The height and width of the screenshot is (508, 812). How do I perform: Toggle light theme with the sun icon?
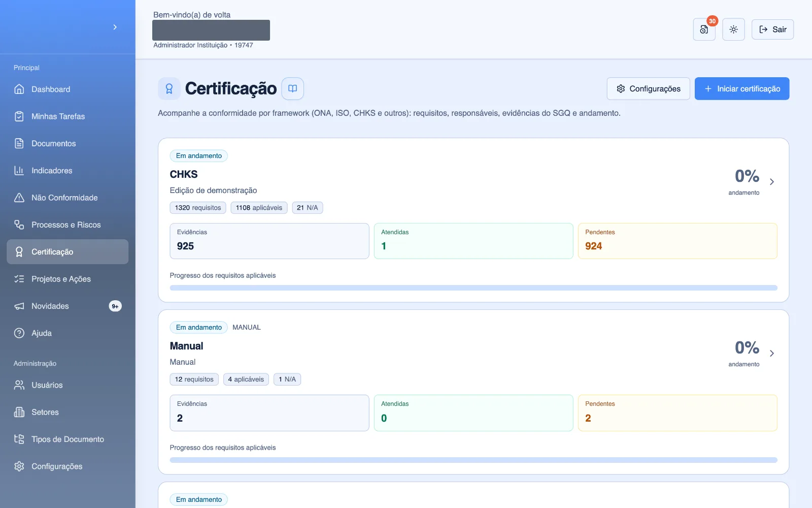point(733,29)
